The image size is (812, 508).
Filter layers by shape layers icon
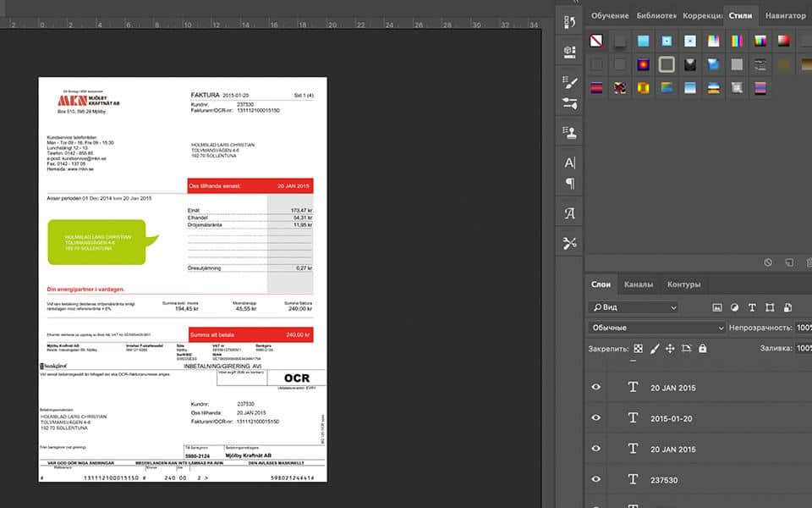tap(770, 307)
